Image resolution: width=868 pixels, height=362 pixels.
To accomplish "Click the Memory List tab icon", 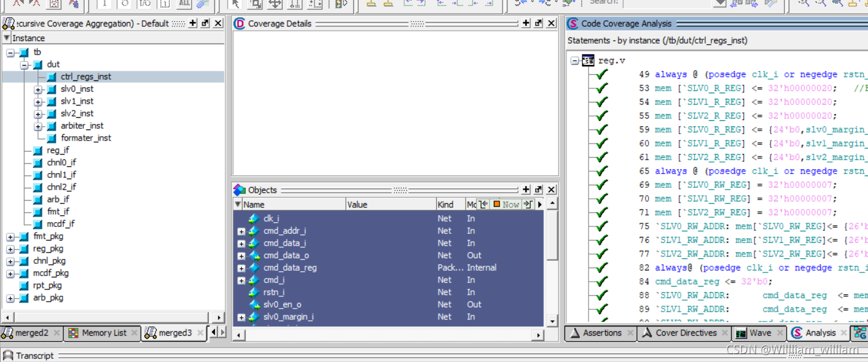I will pos(74,333).
